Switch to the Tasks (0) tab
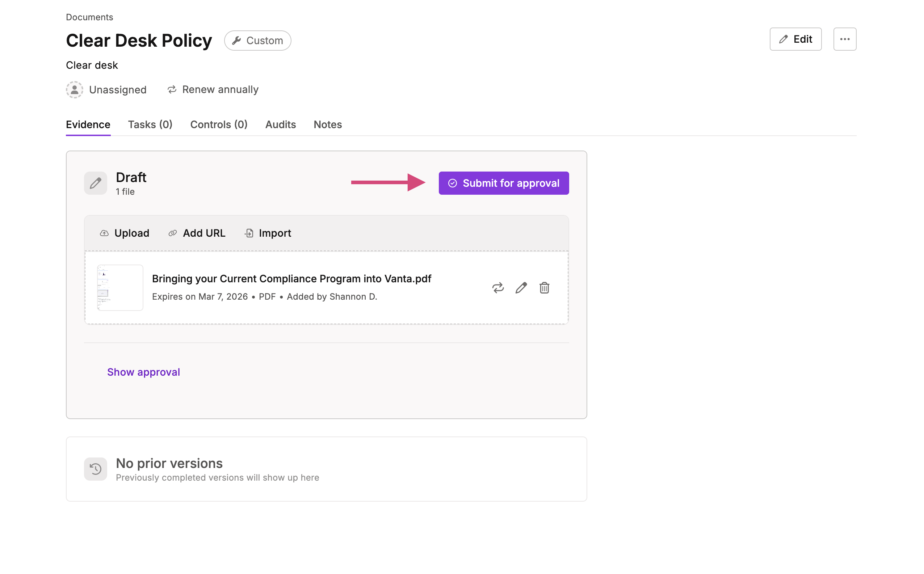 click(150, 124)
